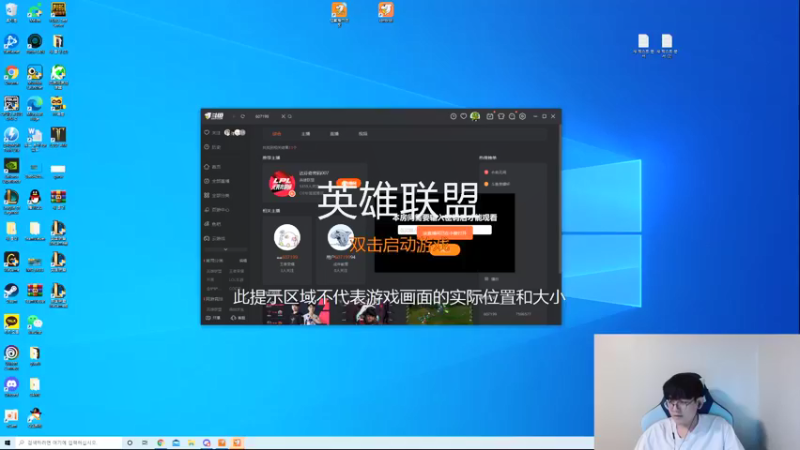
Task: Focus the Windows taskbar search box
Action: [69, 443]
